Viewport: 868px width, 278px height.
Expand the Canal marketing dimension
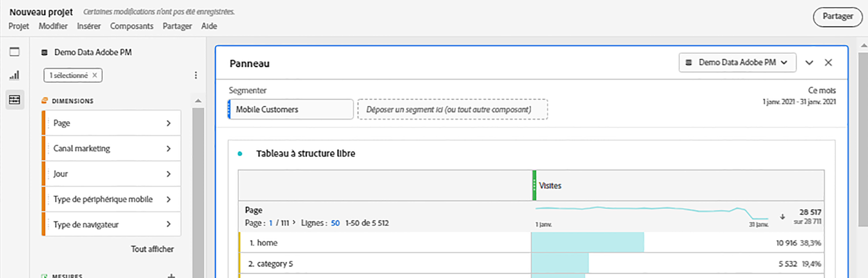pyautogui.click(x=169, y=148)
